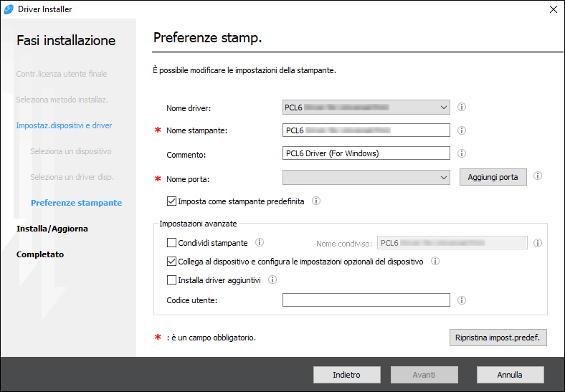
Task: Click info icon beside Nome condiviso field
Action: click(538, 243)
